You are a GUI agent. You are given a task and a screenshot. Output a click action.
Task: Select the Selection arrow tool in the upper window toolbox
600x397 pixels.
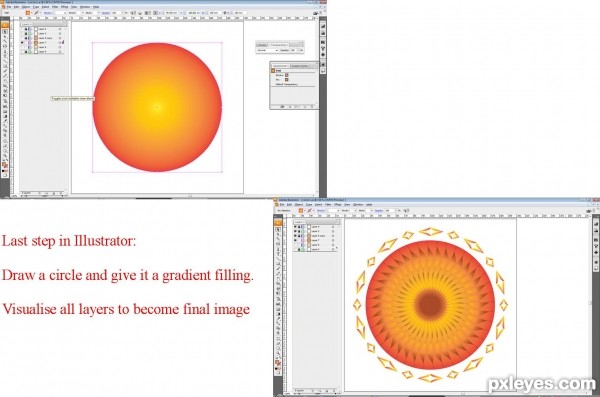pos(5,32)
